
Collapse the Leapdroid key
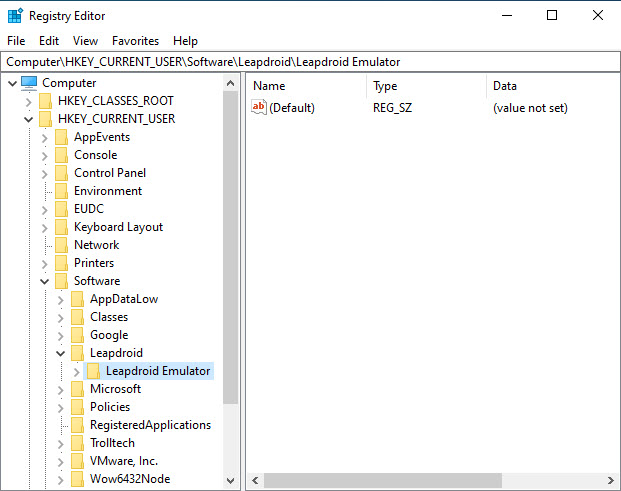point(60,353)
